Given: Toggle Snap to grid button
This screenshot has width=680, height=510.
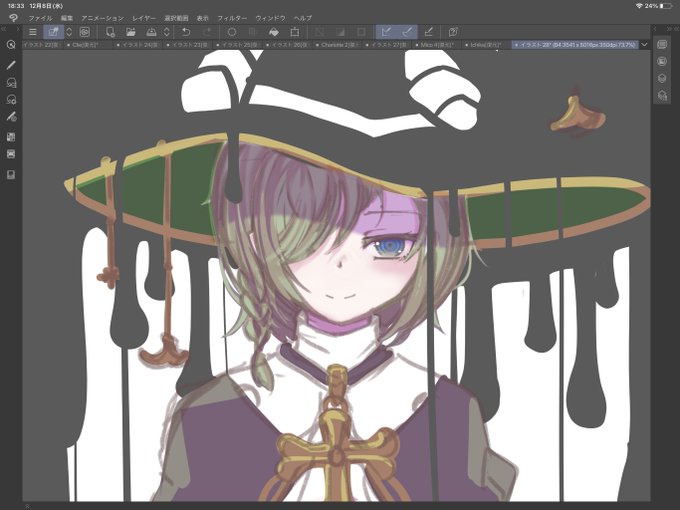Looking at the screenshot, I should tap(428, 32).
